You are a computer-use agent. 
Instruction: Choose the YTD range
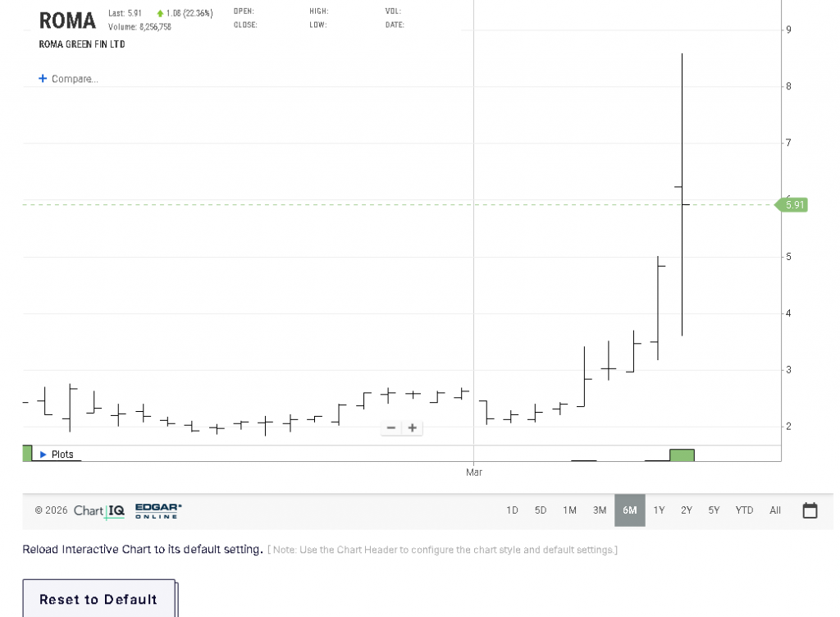(744, 510)
